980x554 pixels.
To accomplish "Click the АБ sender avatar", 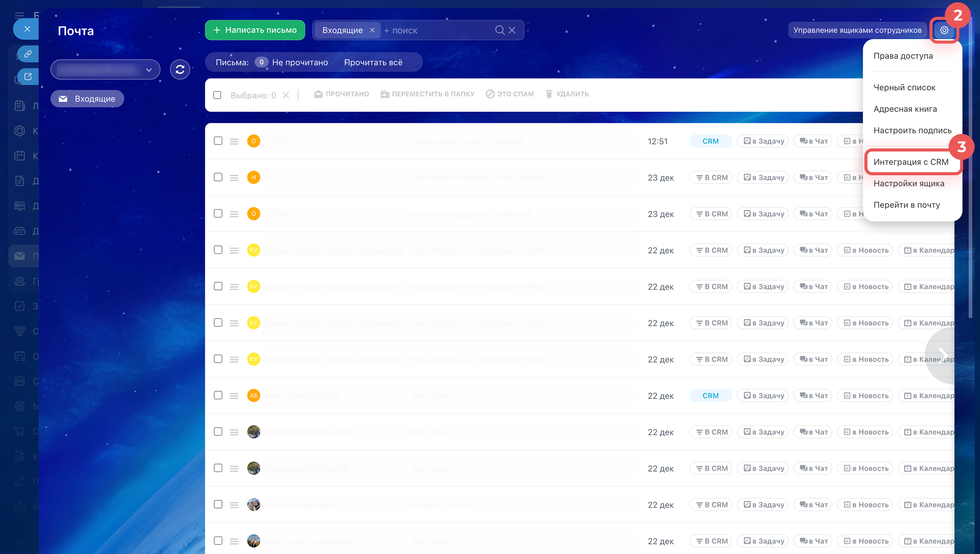I will click(x=253, y=395).
